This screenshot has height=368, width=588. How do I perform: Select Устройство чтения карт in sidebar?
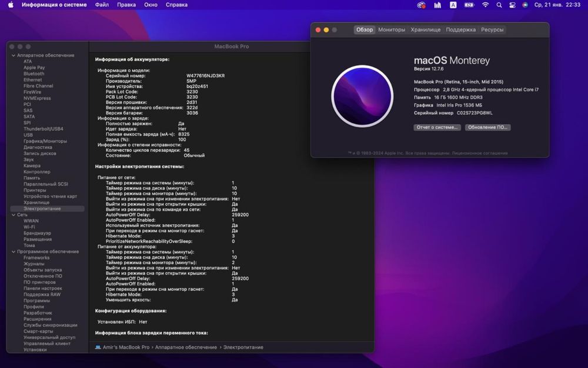point(50,197)
